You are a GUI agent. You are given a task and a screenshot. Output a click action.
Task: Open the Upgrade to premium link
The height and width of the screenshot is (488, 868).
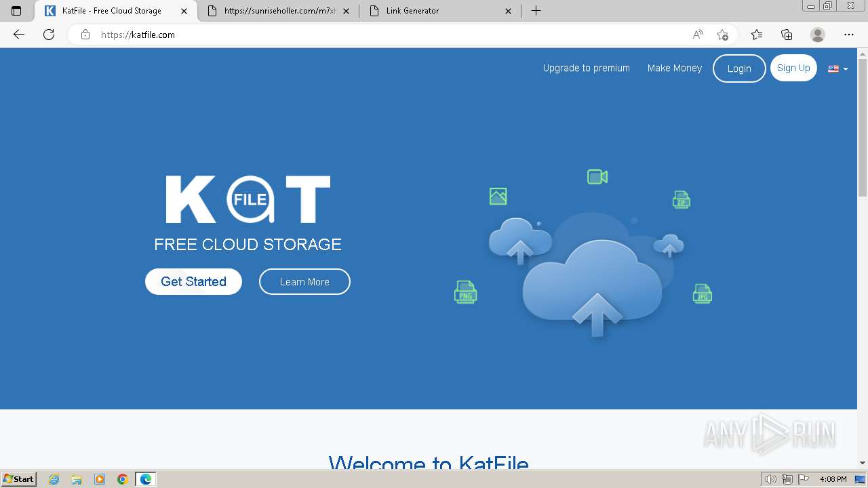[587, 68]
